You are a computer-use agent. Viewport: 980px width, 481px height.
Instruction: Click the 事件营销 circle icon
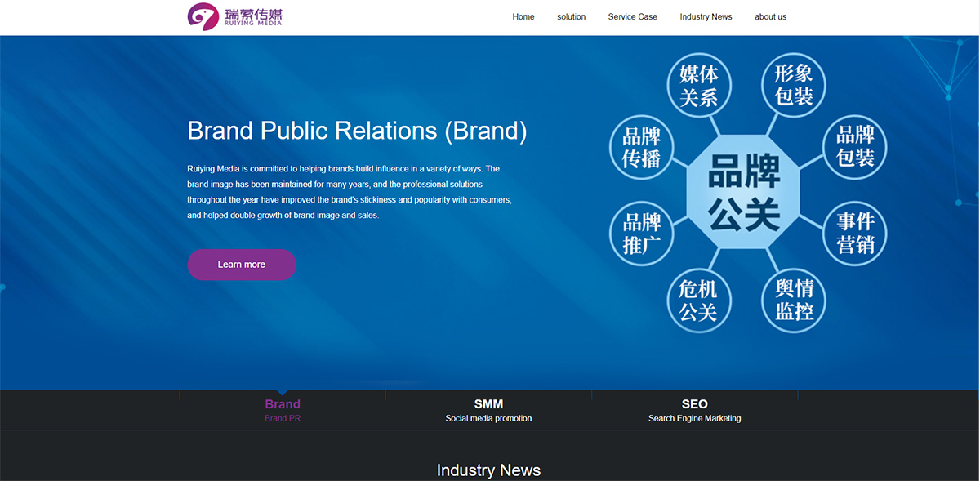pyautogui.click(x=855, y=233)
